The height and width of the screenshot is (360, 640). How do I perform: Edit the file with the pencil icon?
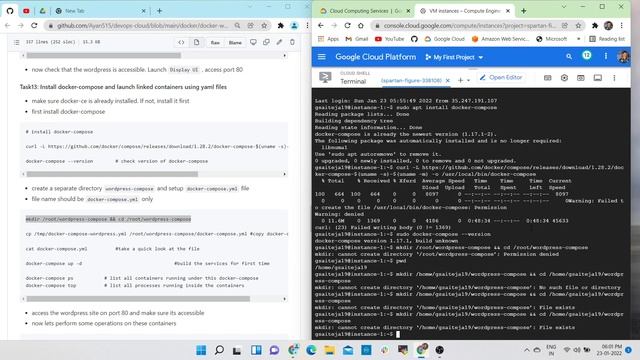click(279, 42)
